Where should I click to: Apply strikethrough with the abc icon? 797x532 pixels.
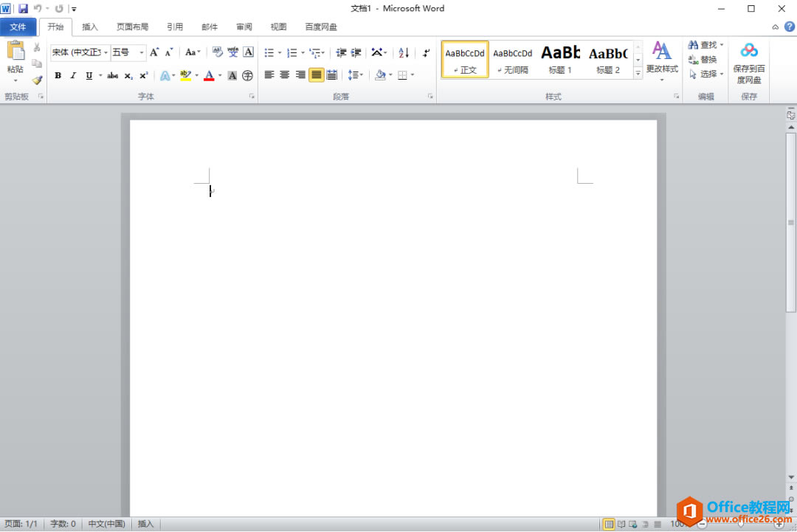tap(113, 76)
